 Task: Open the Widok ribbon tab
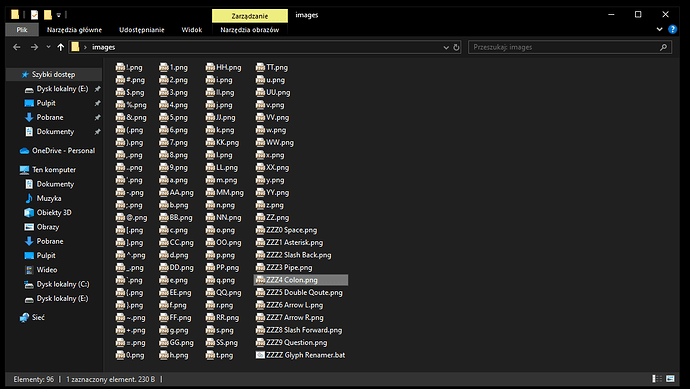tap(192, 30)
